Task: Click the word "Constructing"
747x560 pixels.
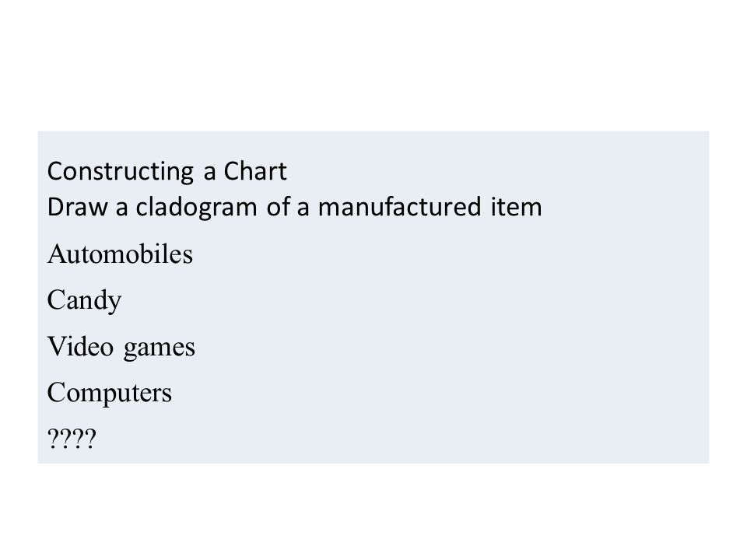Action: pyautogui.click(x=121, y=171)
